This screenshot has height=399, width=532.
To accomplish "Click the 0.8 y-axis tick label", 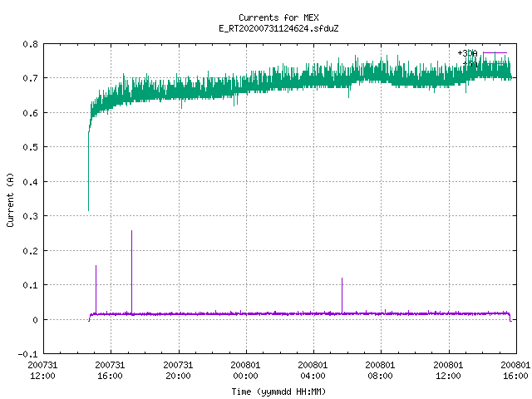I will coord(30,44).
